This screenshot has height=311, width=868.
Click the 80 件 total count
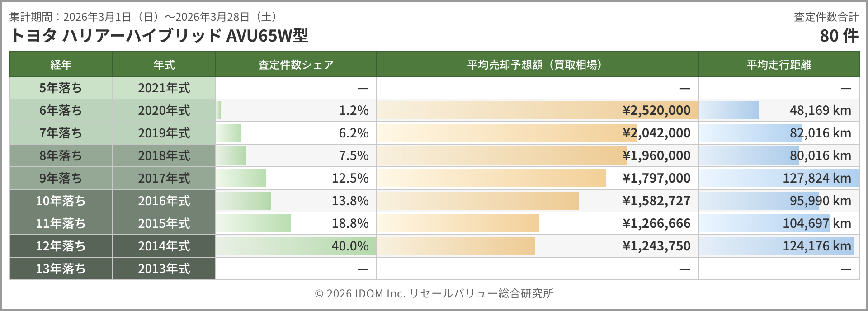(x=839, y=35)
